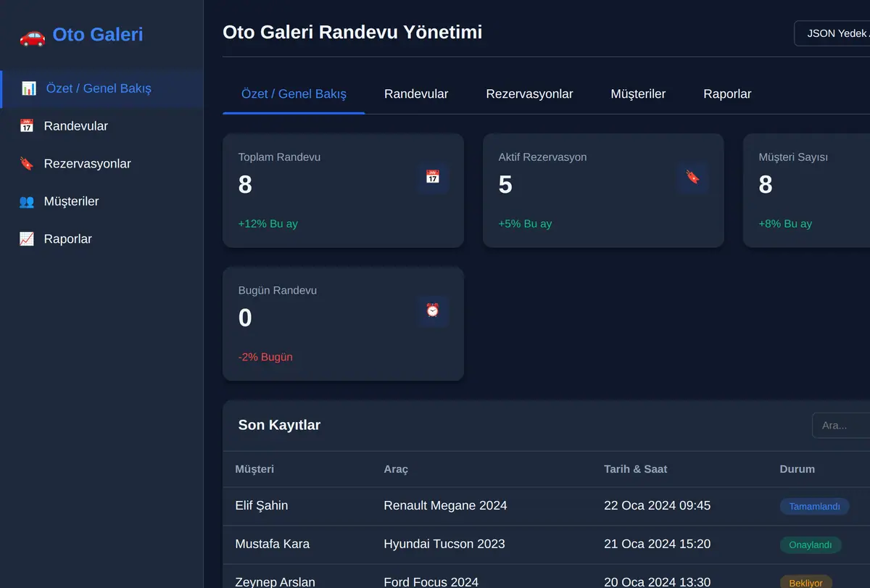Click date 21 Oca 2024 15:20
The height and width of the screenshot is (588, 870).
coord(658,544)
